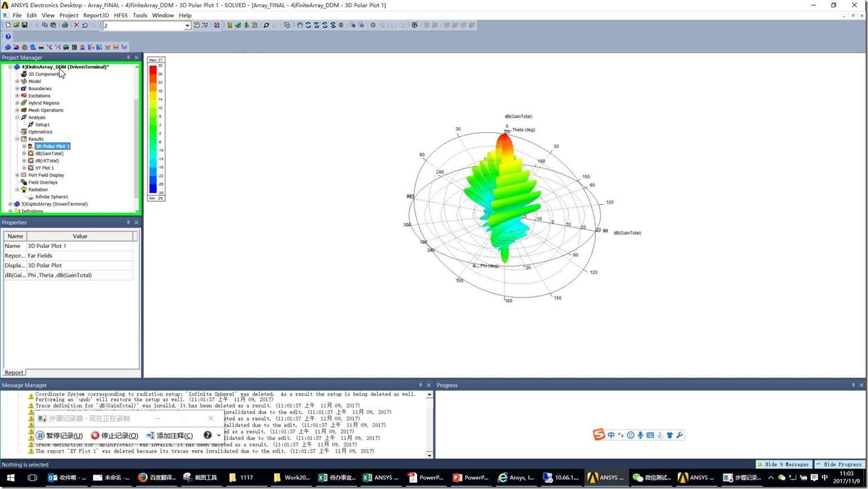Select the 3D Polar Plot 1 tree item

coord(52,146)
